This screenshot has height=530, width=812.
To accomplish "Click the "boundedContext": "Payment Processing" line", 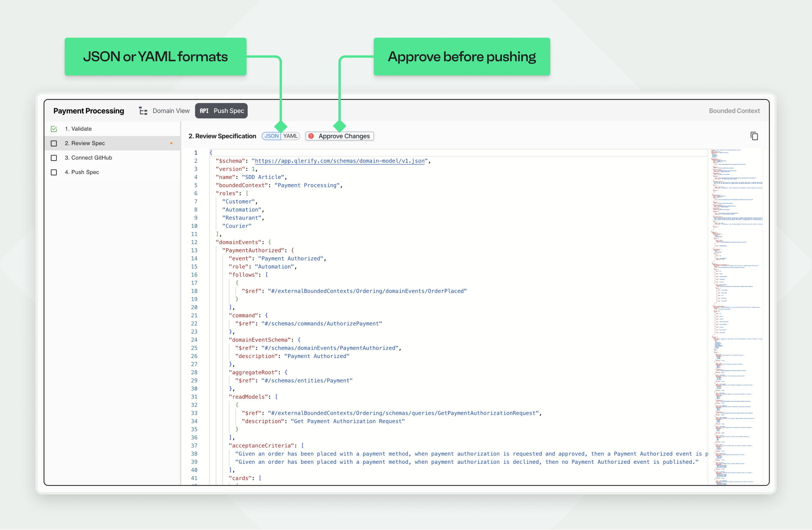I will point(279,185).
